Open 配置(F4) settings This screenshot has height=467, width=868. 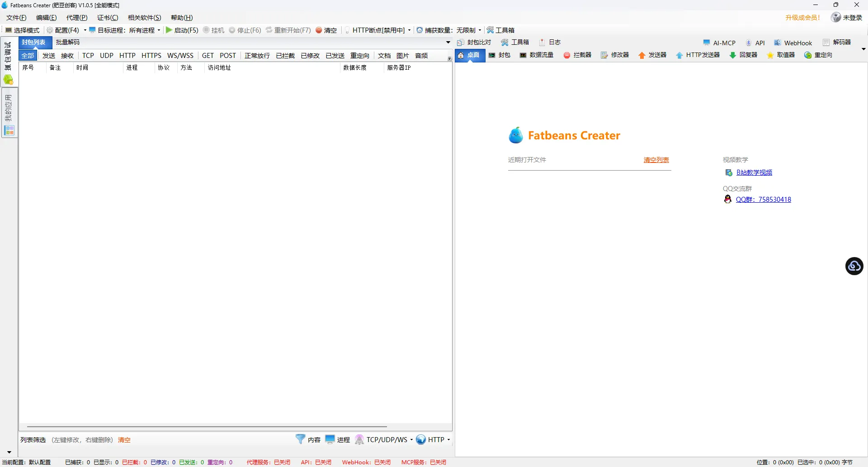pos(63,30)
